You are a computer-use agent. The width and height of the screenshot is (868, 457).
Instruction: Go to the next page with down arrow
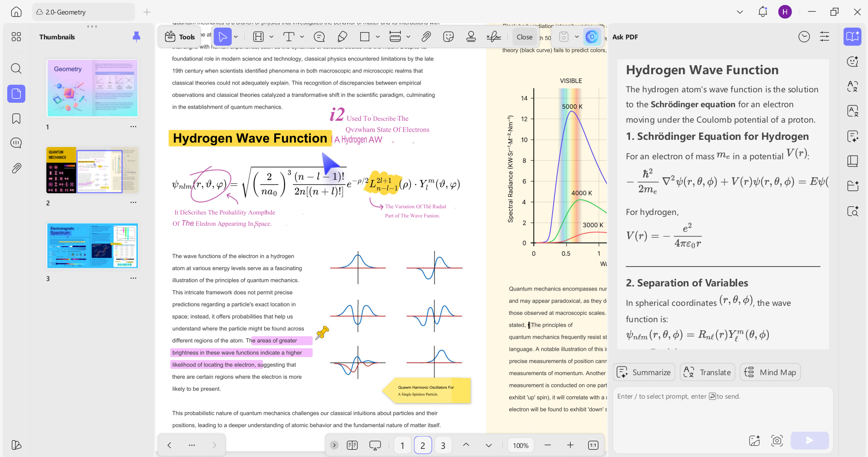(x=489, y=445)
